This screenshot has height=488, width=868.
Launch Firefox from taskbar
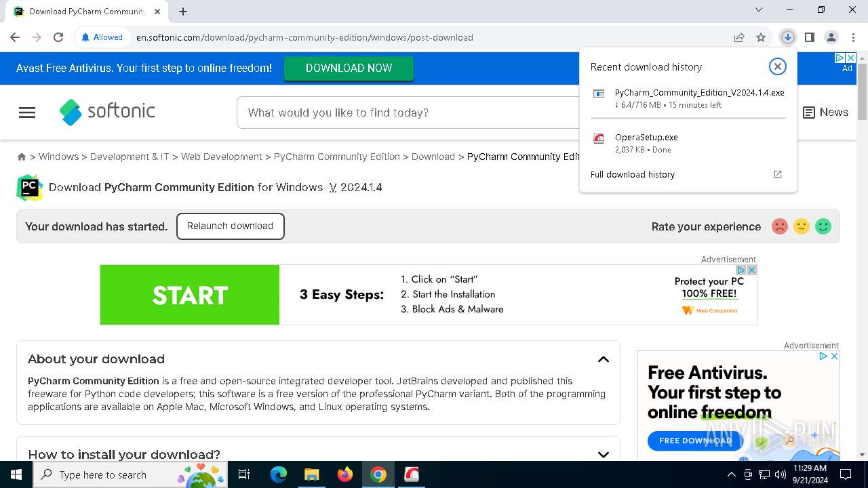tap(345, 474)
